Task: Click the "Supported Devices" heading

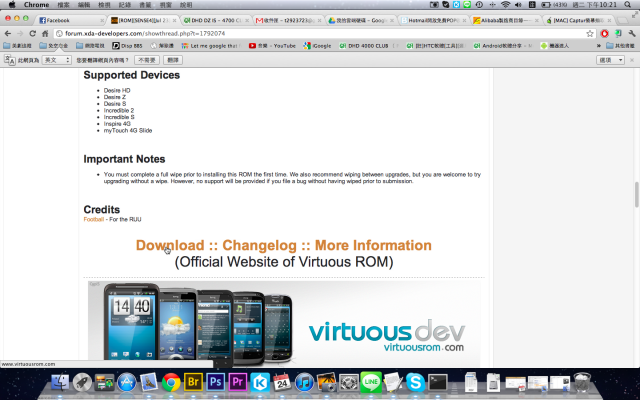Action: coord(131,75)
